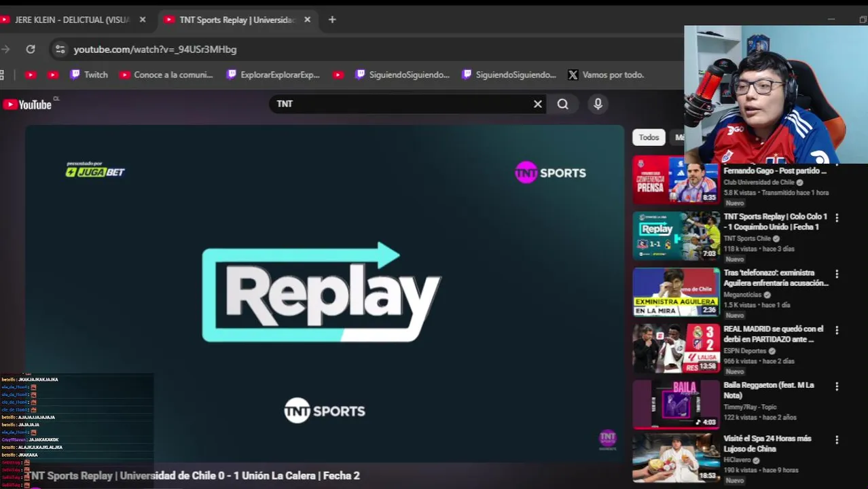Open site information icon beside URL

[60, 49]
